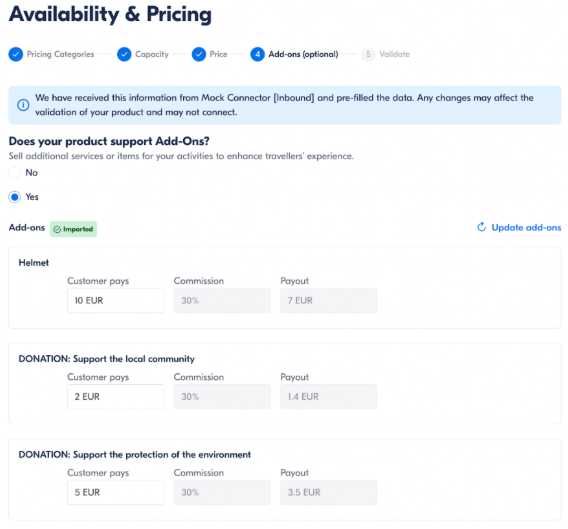Click the Helmet Payout 7 EUR field

(329, 300)
